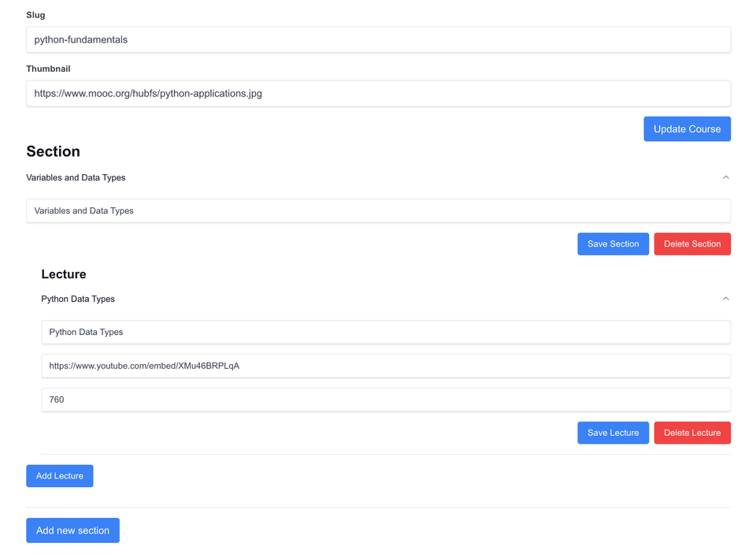Click the 'Section' heading
The height and width of the screenshot is (558, 756).
click(x=53, y=151)
